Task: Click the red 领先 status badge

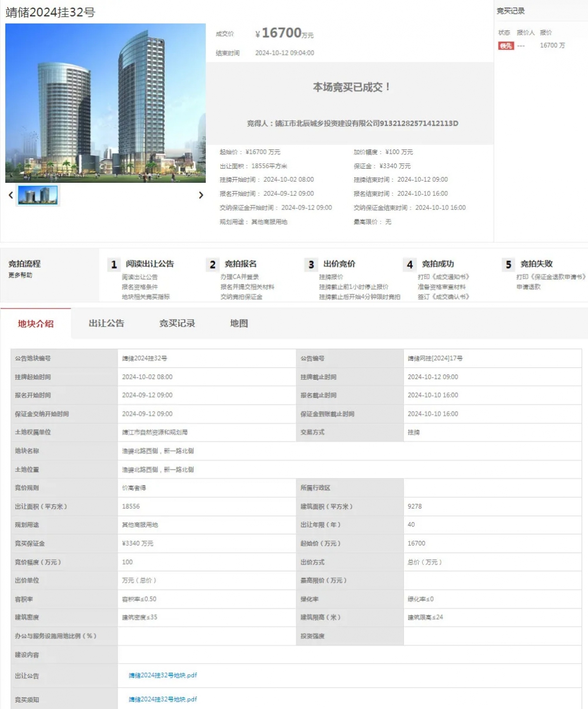Action: coord(506,45)
